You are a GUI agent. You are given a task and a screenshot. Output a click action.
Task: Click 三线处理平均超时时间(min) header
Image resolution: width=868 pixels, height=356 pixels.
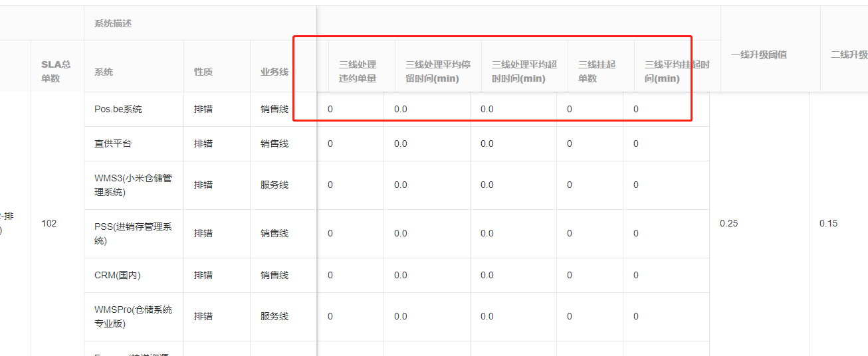click(524, 72)
